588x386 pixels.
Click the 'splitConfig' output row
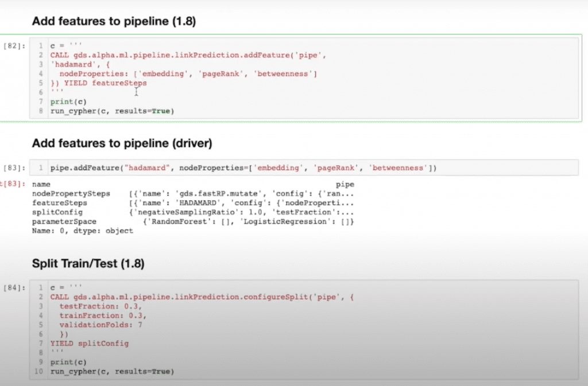pyautogui.click(x=193, y=212)
